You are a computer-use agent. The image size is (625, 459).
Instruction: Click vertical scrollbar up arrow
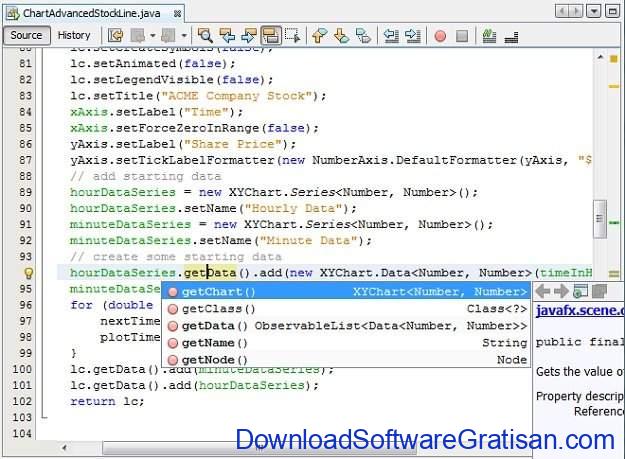[x=600, y=57]
